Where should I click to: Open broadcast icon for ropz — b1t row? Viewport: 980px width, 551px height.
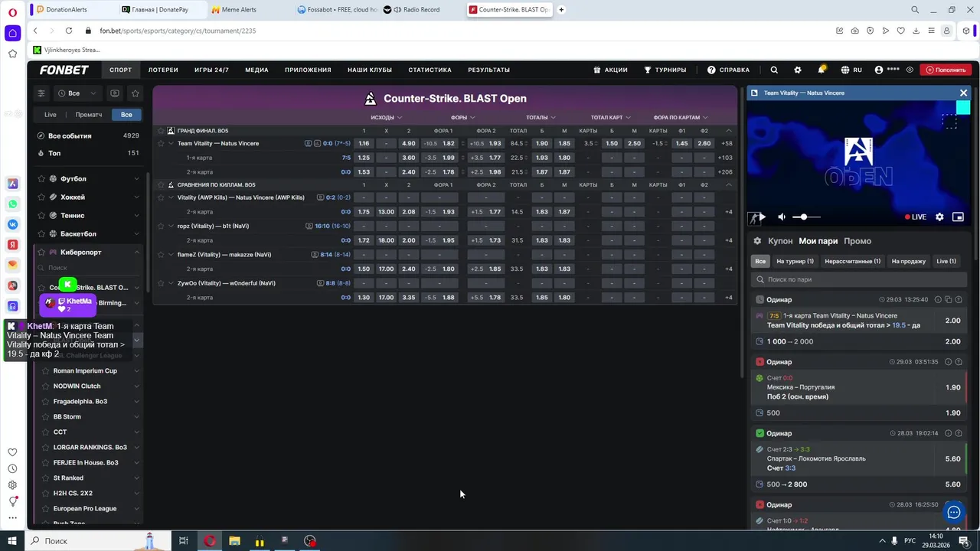click(309, 226)
